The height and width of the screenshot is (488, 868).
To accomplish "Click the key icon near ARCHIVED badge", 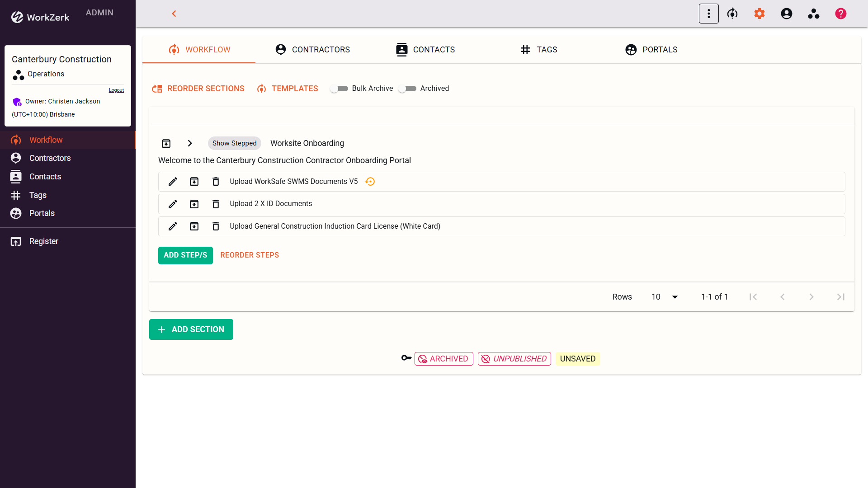I will point(406,358).
